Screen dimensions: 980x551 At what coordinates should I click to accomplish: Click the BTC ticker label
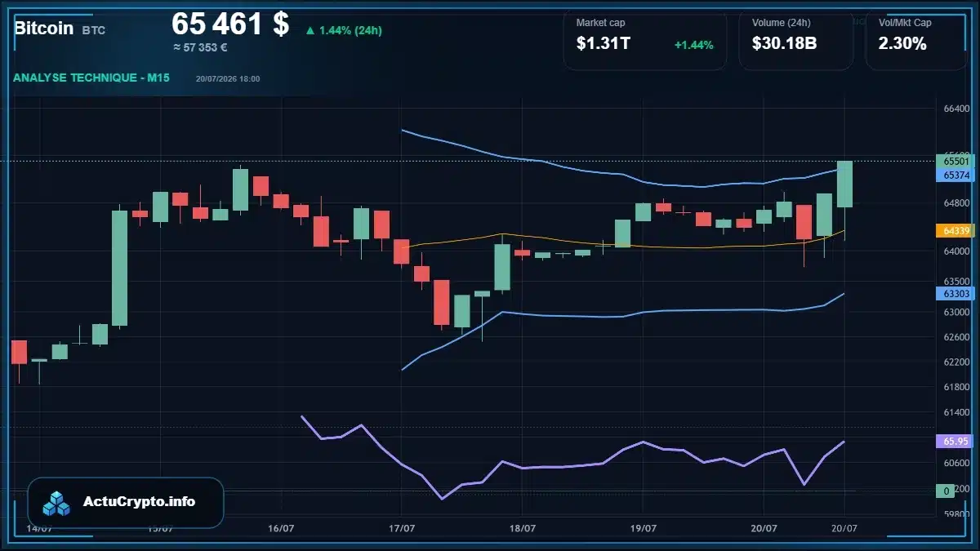coord(94,30)
